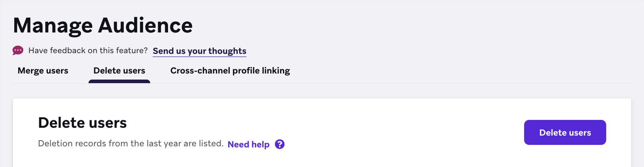644x167 pixels.
Task: Switch to the Merge users tab
Action: pos(43,71)
